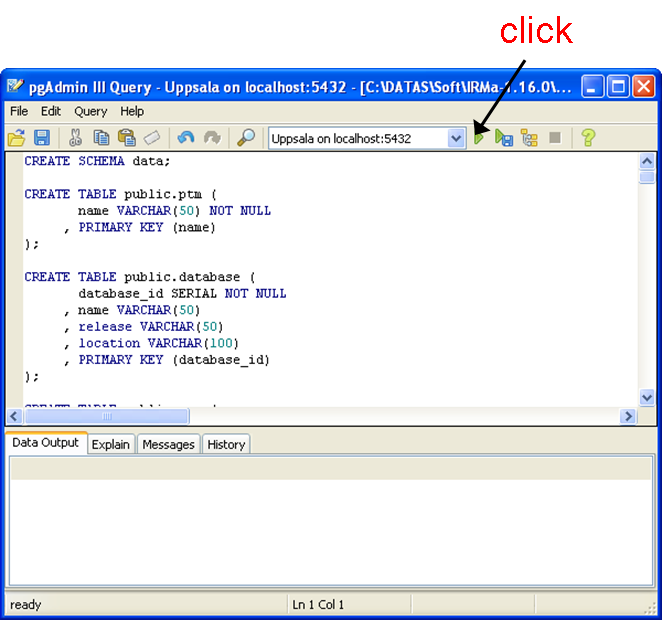Click the horizontal scrollbar right arrow

tap(628, 416)
